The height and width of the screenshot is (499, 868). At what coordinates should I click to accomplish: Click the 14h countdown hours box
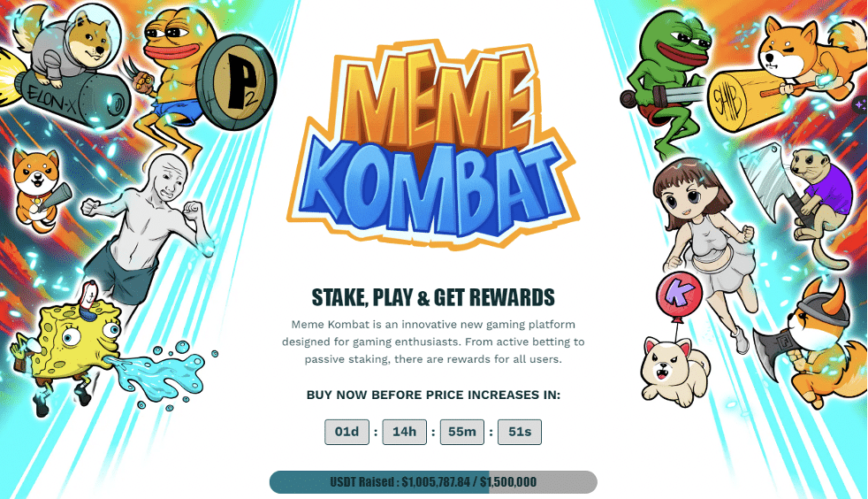pyautogui.click(x=405, y=432)
